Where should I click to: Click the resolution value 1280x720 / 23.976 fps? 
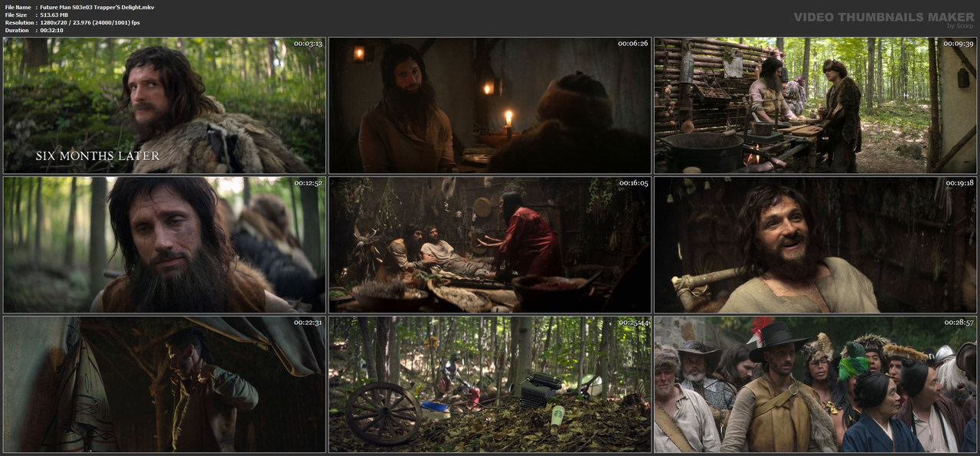coord(90,22)
